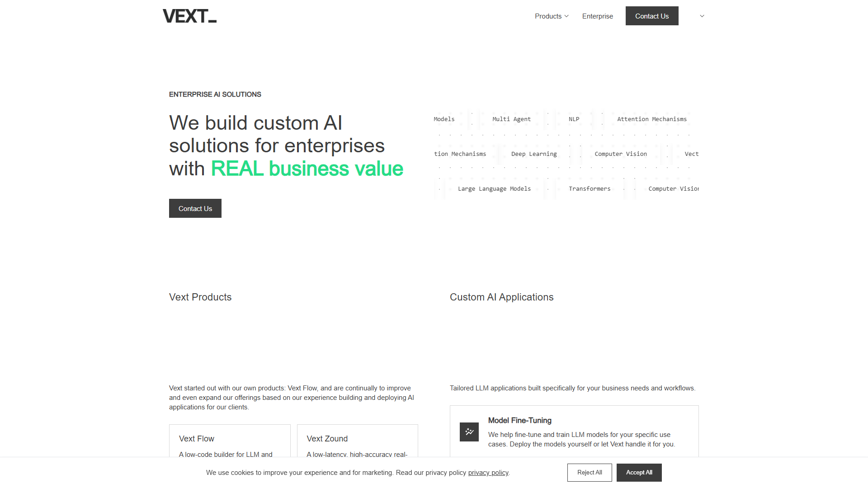
Task: Open the Vext Flow product card
Action: pyautogui.click(x=230, y=441)
